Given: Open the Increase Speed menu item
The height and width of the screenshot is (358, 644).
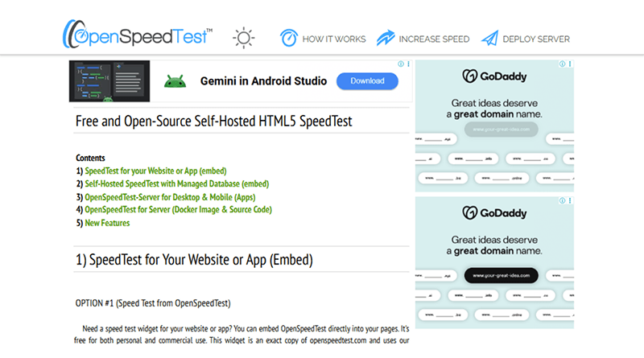Looking at the screenshot, I should (434, 39).
